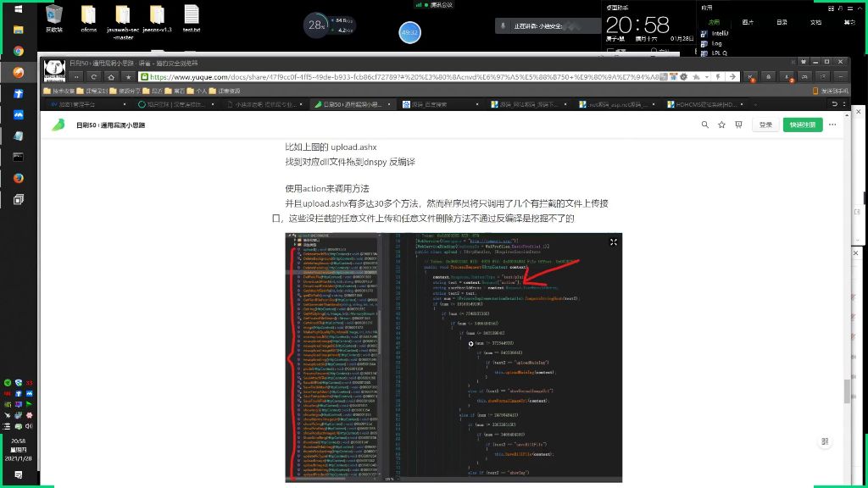Open the gear extension icon in address bar
This screenshot has height=488, width=868.
pyautogui.click(x=684, y=77)
